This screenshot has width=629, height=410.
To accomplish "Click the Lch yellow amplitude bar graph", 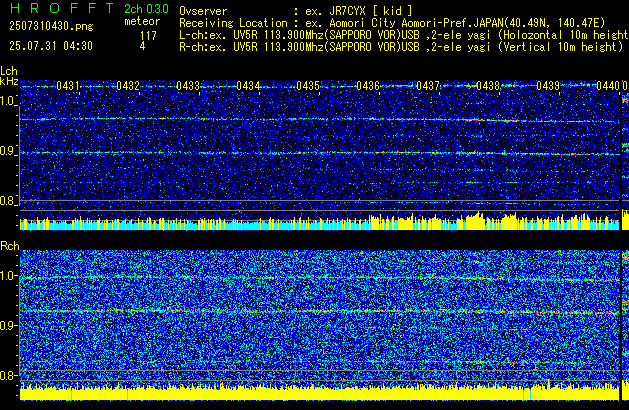I will point(319,221).
